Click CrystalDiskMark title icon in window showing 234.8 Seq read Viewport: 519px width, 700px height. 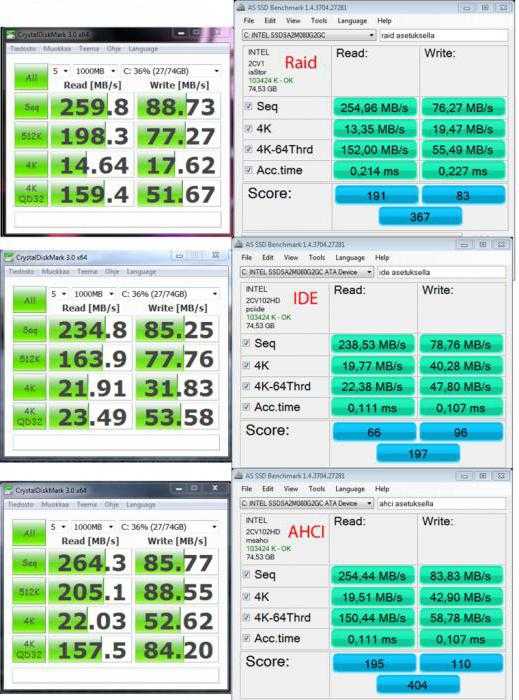pos(9,258)
